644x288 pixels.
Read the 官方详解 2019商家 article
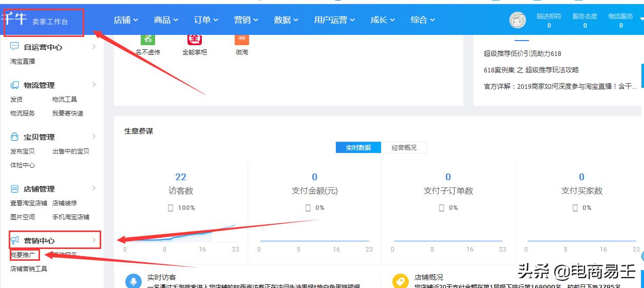560,86
